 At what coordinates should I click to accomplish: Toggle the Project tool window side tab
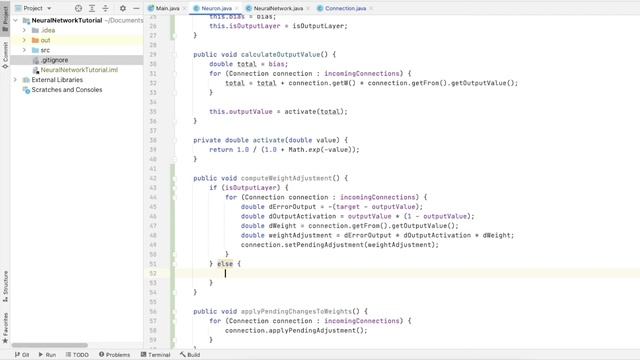[x=5, y=18]
